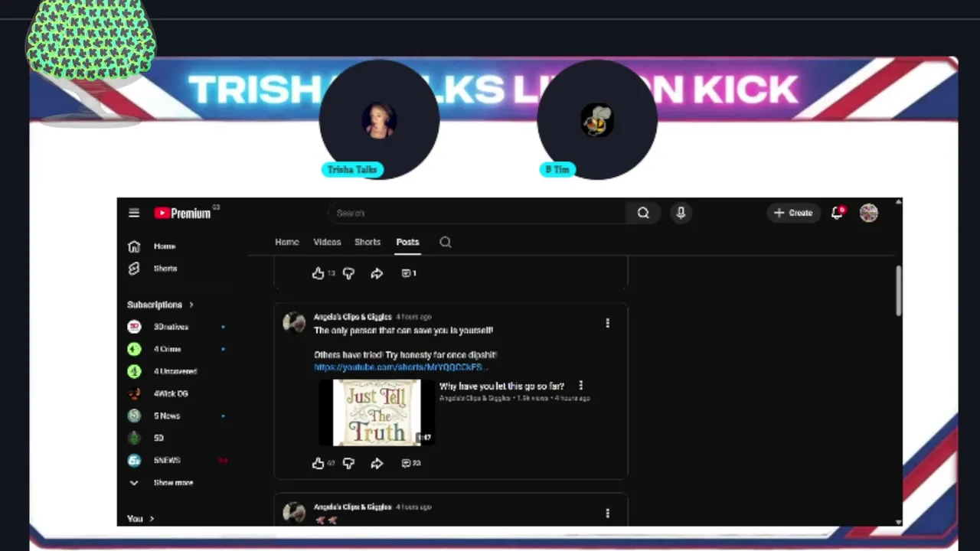Click the Home icon in the sidebar
Image resolution: width=980 pixels, height=551 pixels.
pos(134,246)
